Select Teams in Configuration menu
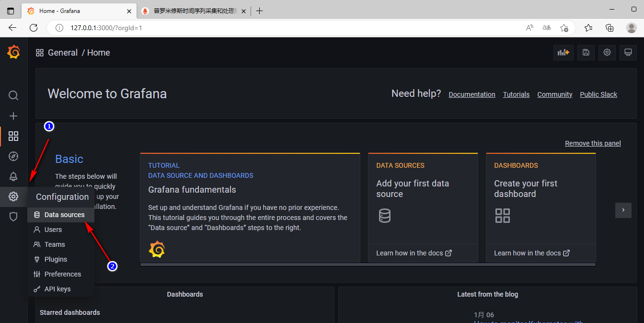This screenshot has height=323, width=644. click(61, 244)
